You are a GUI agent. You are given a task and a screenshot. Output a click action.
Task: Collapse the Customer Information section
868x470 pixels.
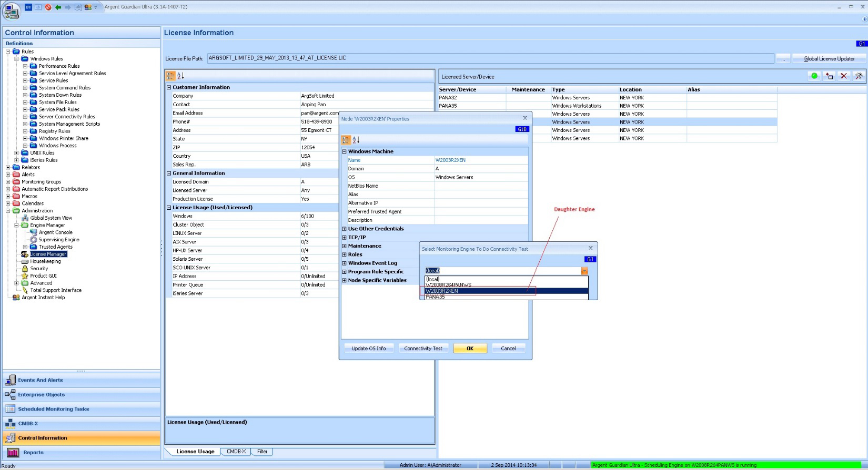coord(169,87)
